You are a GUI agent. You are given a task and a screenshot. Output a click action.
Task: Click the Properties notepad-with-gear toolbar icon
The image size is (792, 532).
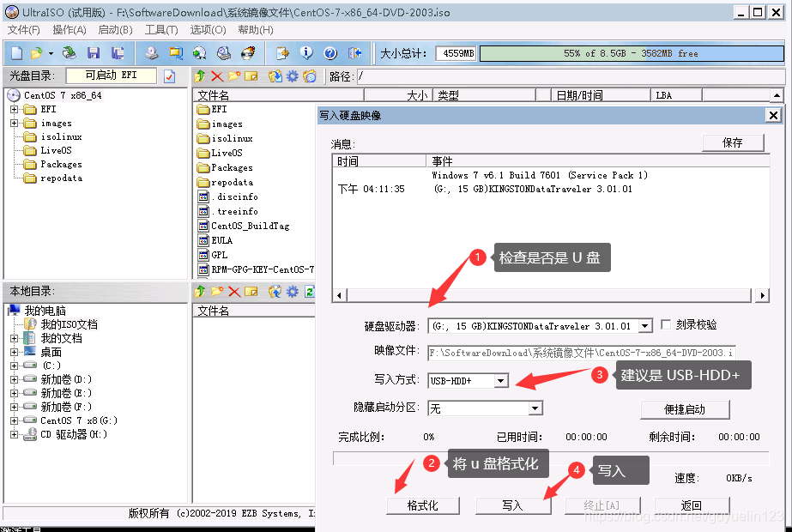[x=282, y=53]
